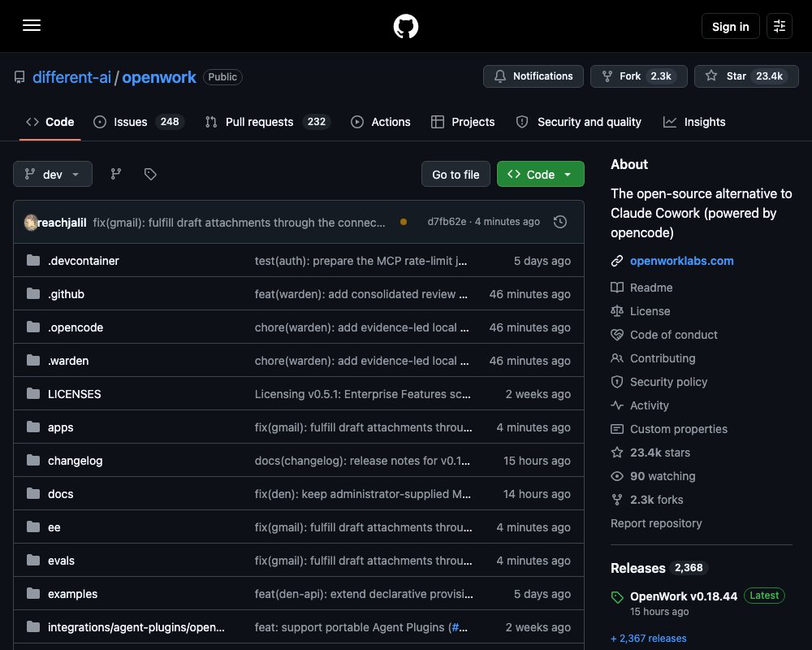
Task: Fork the repository
Action: click(x=638, y=76)
